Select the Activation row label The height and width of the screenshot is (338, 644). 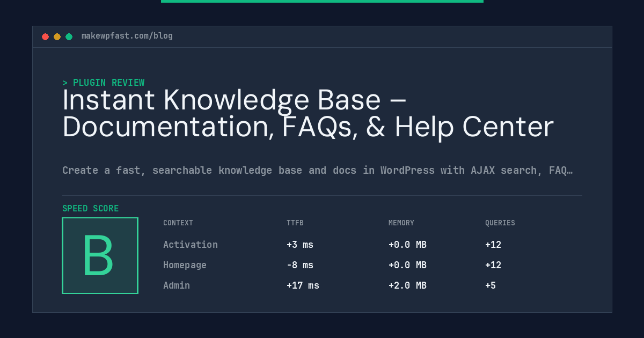[191, 245]
